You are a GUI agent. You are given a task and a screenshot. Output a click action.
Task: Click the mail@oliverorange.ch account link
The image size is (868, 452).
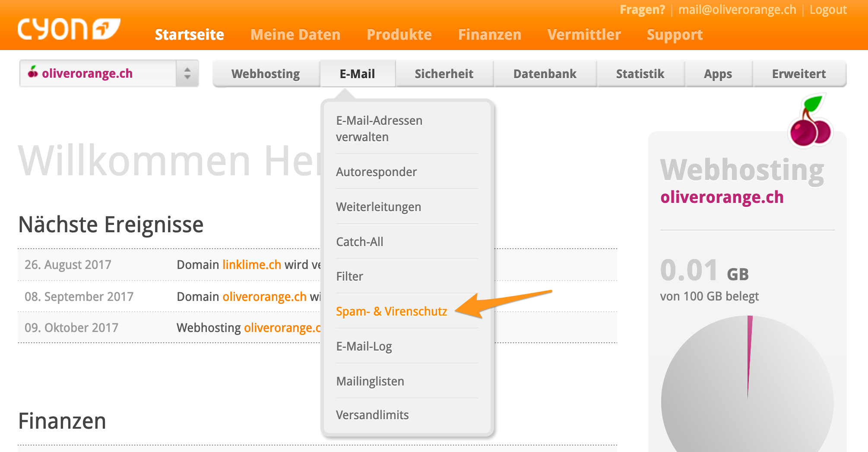pyautogui.click(x=737, y=9)
